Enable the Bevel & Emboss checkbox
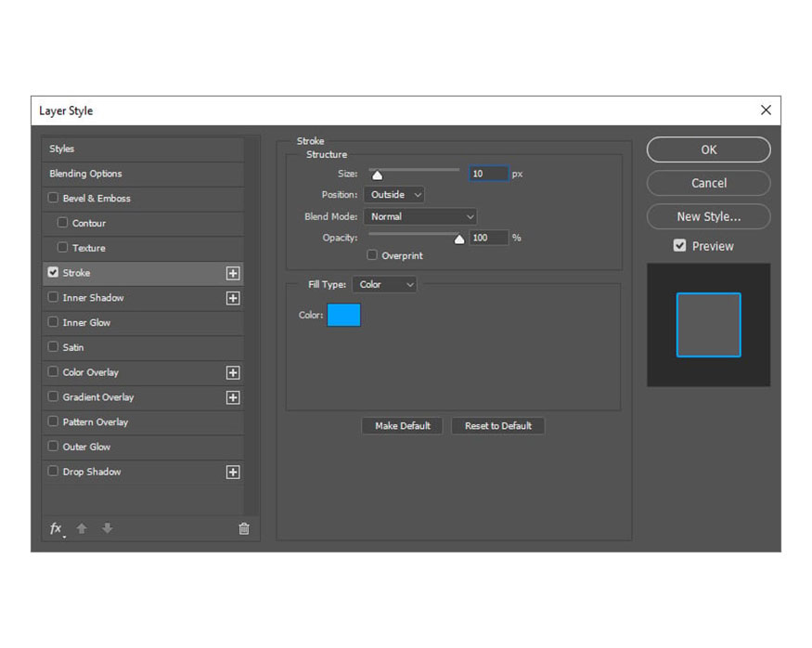 click(53, 198)
